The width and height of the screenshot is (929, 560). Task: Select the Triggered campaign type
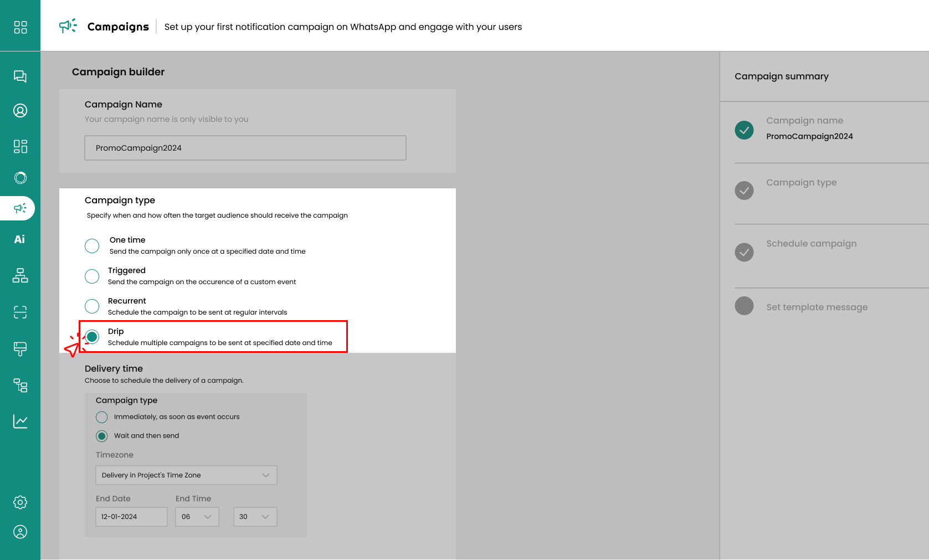coord(92,276)
